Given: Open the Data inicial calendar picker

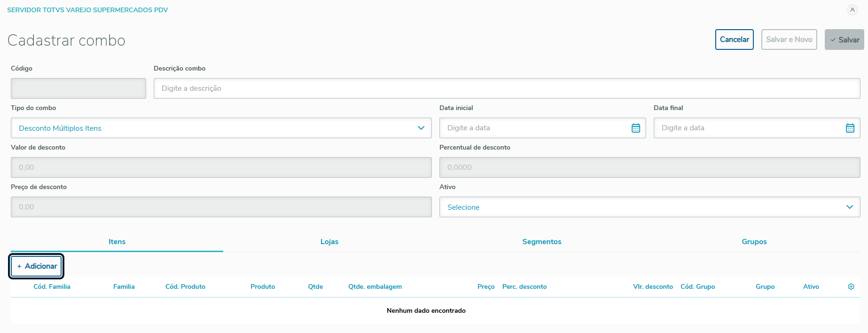Looking at the screenshot, I should coord(636,128).
